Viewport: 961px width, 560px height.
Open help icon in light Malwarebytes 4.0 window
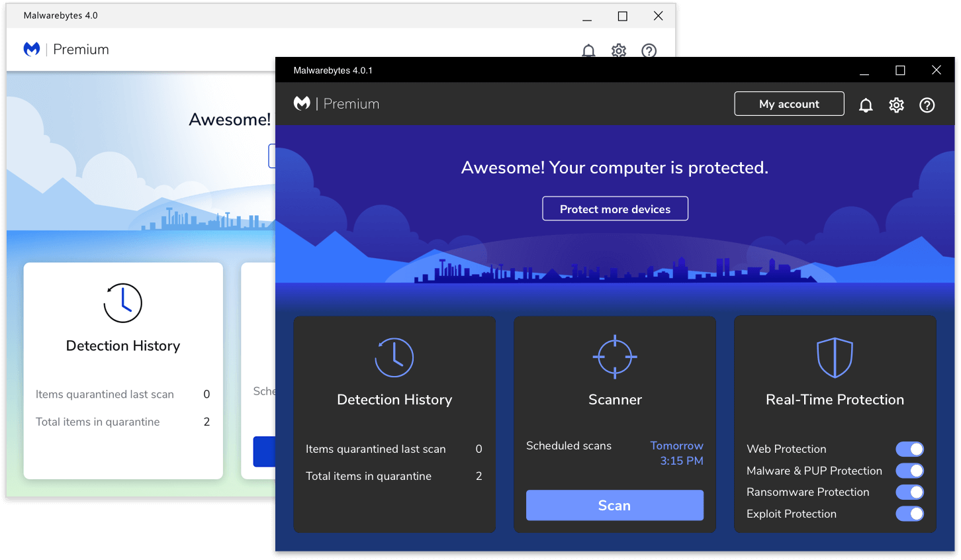coord(649,50)
